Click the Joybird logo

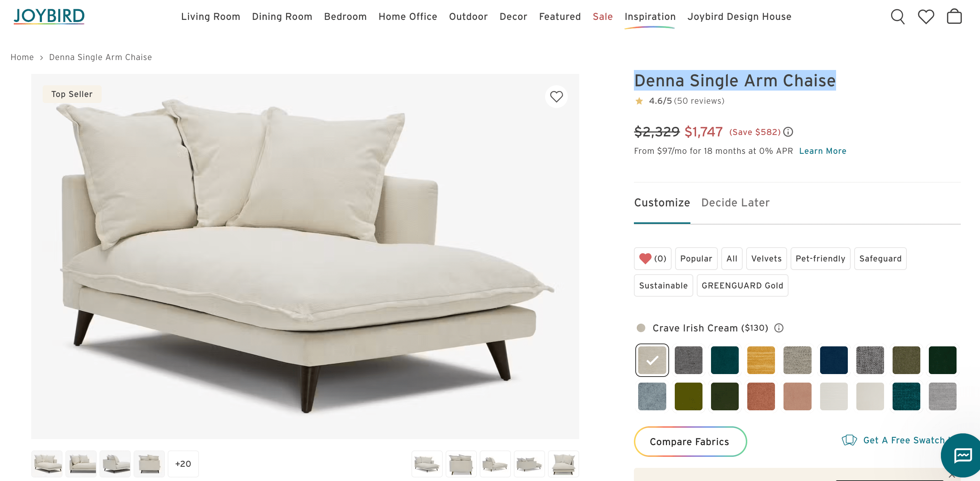pyautogui.click(x=49, y=16)
